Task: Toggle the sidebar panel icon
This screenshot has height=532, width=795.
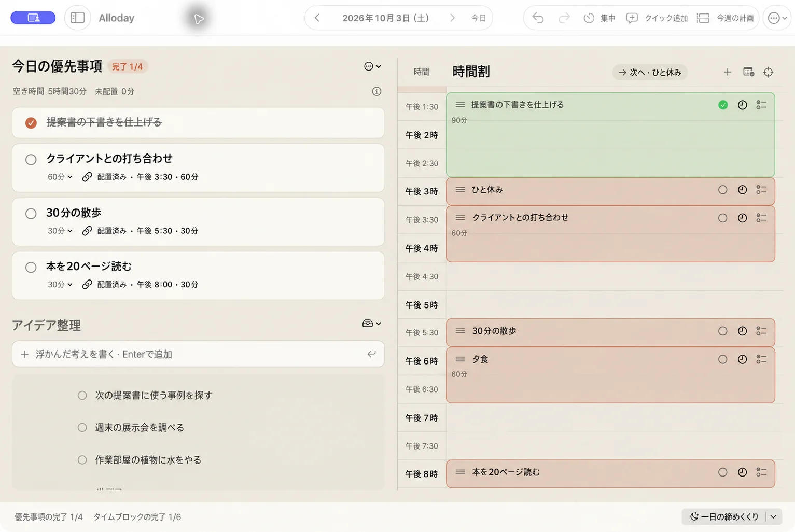Action: coord(78,18)
